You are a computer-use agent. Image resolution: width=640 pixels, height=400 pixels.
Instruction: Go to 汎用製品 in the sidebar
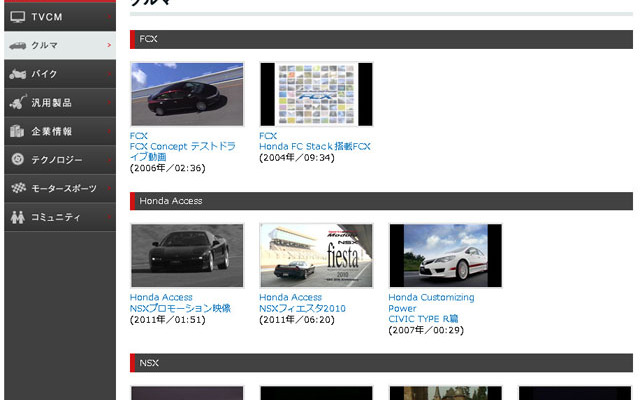coord(60,102)
